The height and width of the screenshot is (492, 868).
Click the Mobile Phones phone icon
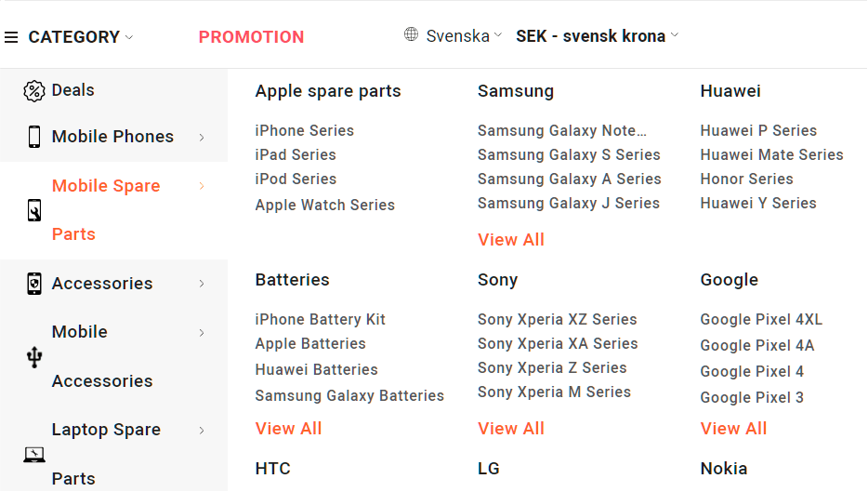coord(34,137)
